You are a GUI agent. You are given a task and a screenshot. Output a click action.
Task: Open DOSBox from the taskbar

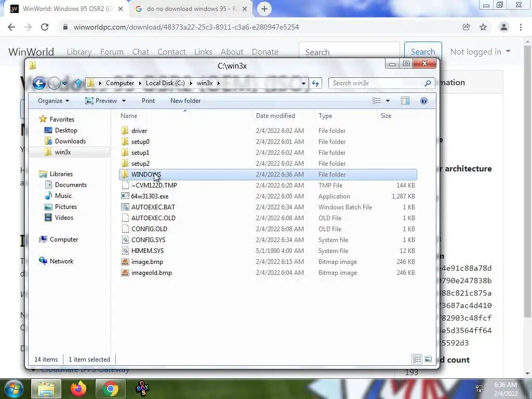[x=142, y=389]
